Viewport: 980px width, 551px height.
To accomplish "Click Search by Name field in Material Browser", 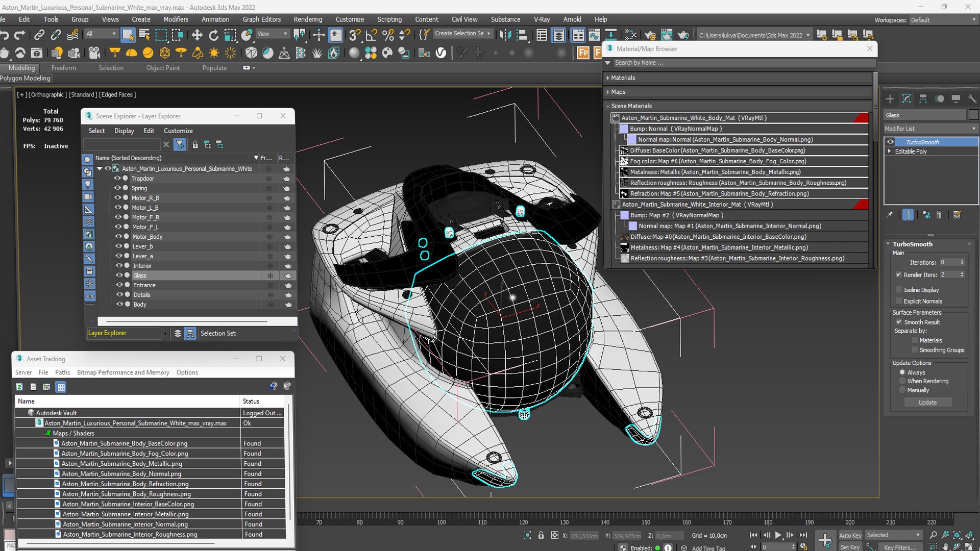I will pyautogui.click(x=744, y=63).
